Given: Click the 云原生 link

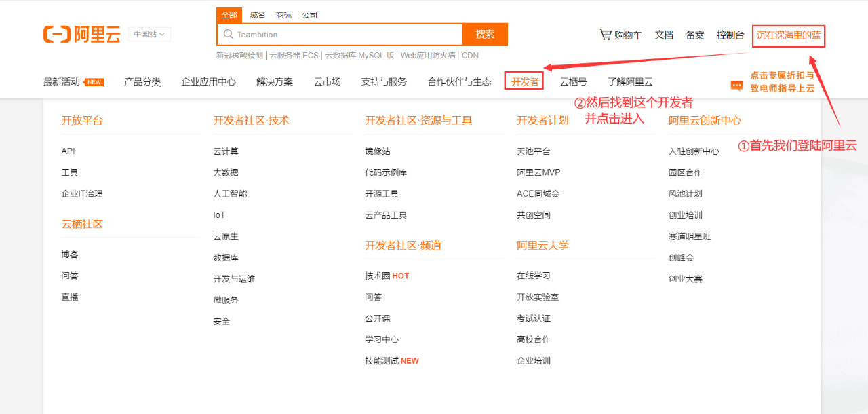Looking at the screenshot, I should [x=226, y=236].
